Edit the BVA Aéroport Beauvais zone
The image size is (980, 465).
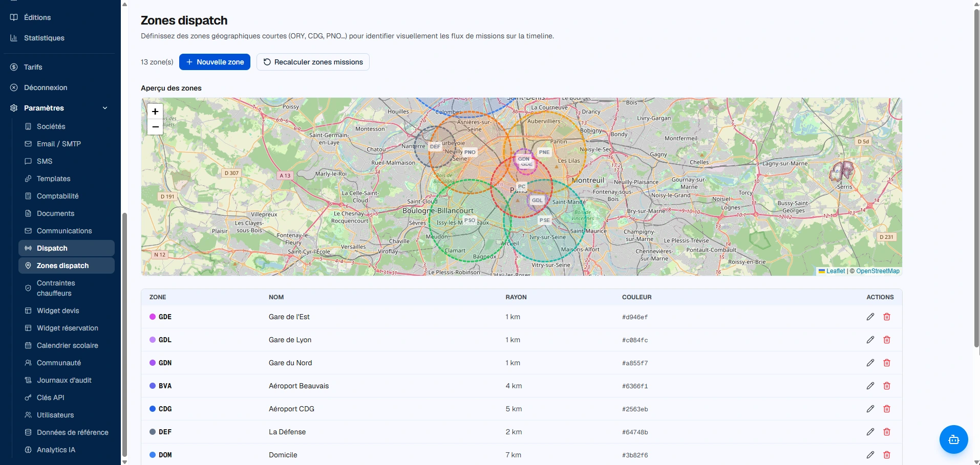[870, 386]
